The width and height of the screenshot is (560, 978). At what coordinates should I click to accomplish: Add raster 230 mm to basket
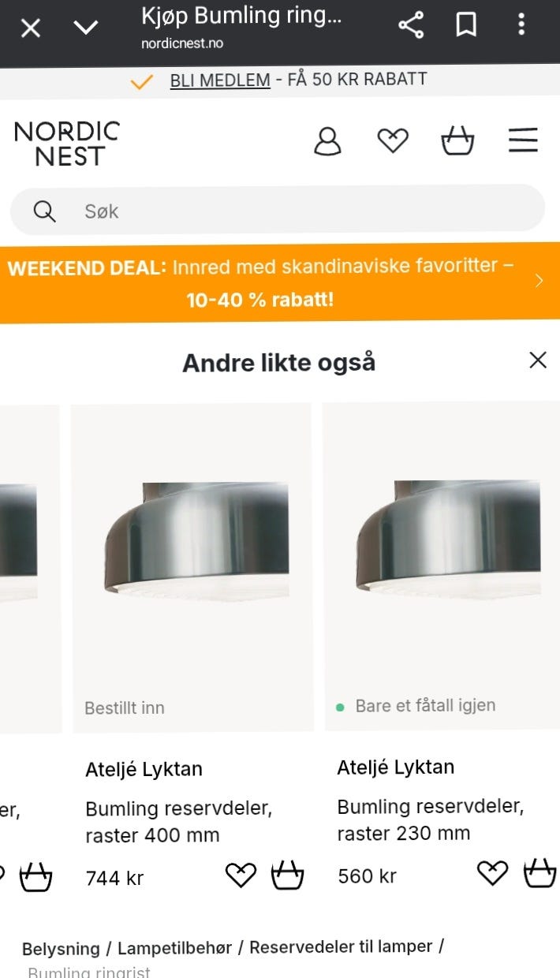(x=539, y=874)
